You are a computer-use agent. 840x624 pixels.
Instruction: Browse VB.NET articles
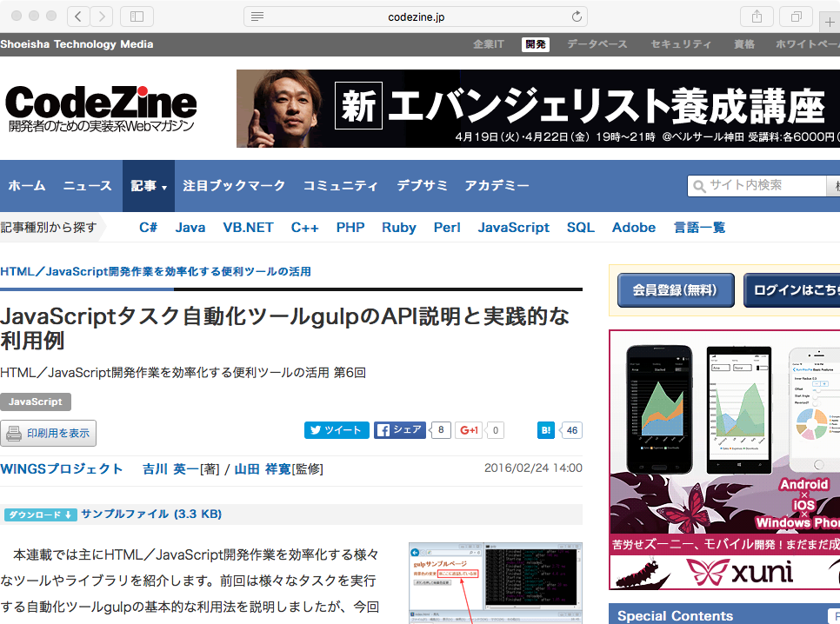[x=248, y=228]
